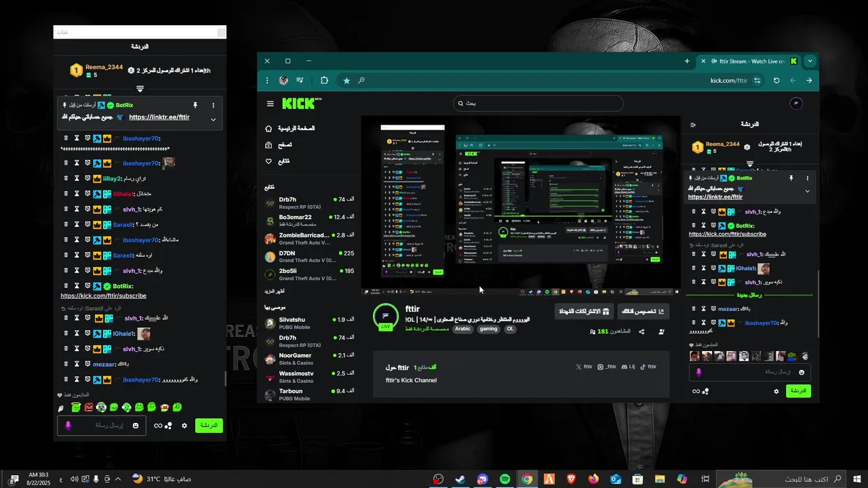Open Silvatshu recommended channel
The width and height of the screenshot is (868, 488).
(x=309, y=323)
